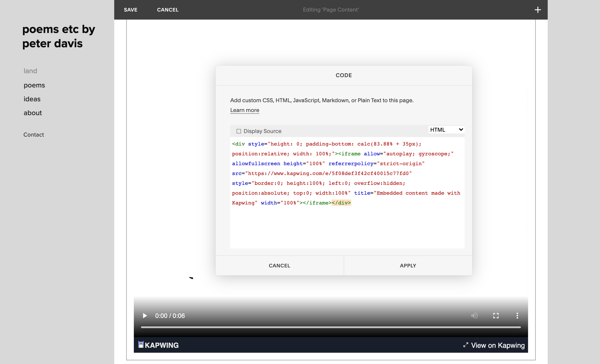Save the page content edits
The height and width of the screenshot is (364, 600).
(x=130, y=10)
